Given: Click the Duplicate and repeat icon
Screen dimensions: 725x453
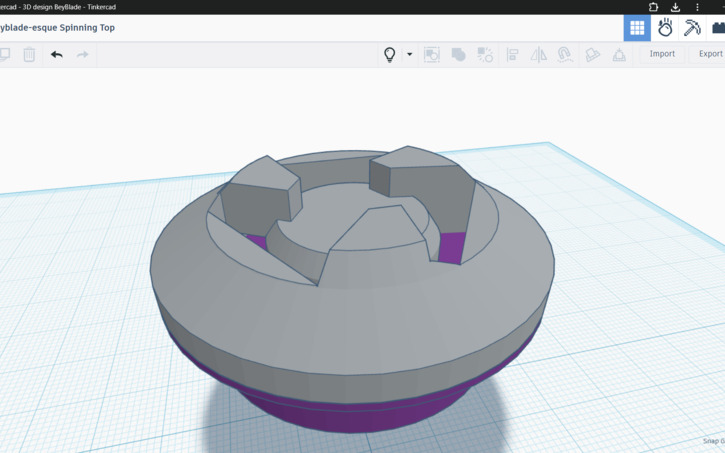Looking at the screenshot, I should [x=5, y=55].
